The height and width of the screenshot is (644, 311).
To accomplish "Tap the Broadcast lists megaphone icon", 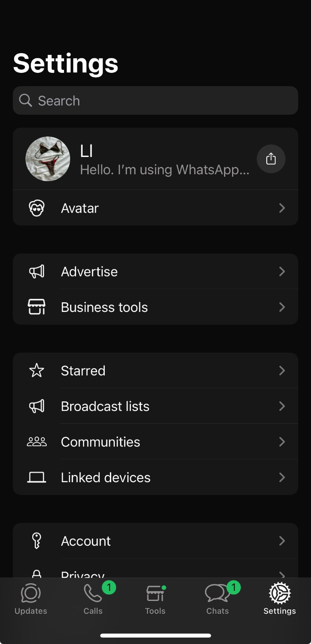I will (x=37, y=406).
